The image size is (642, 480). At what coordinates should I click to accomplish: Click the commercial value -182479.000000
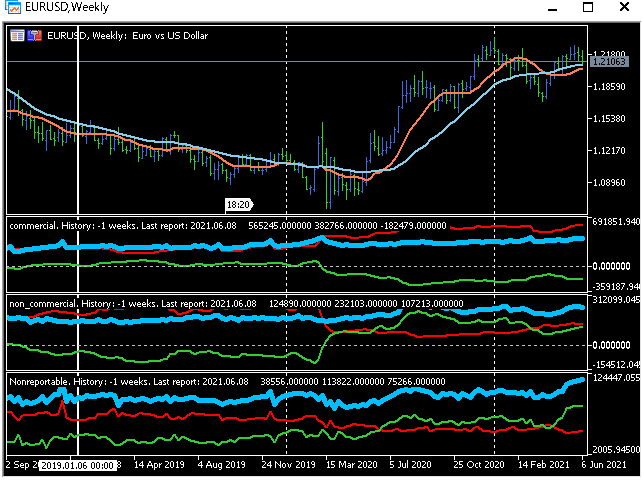[413, 226]
